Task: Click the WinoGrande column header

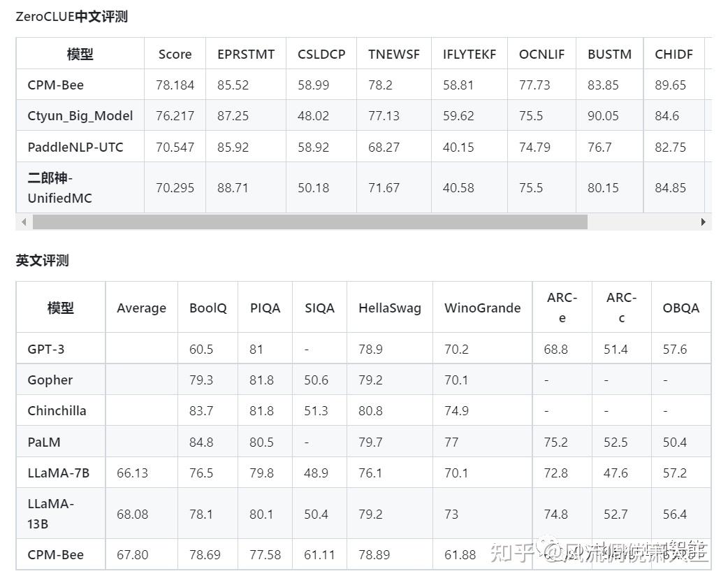Action: tap(482, 308)
